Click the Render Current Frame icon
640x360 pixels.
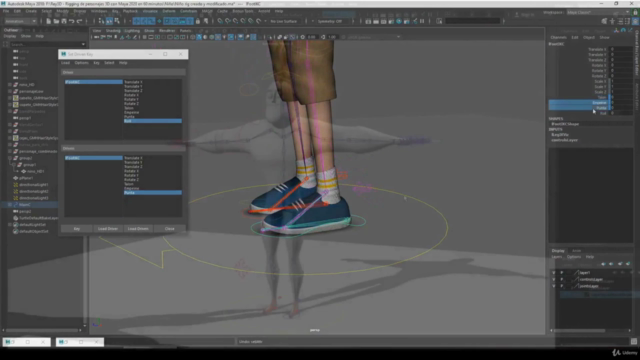pyautogui.click(x=376, y=21)
